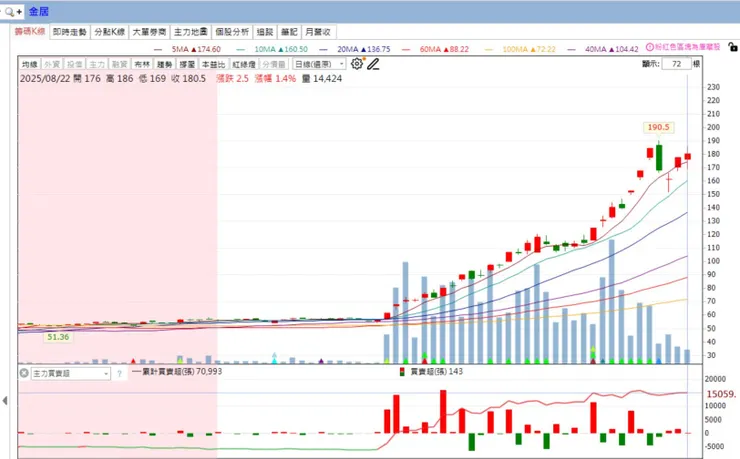Viewport: 740px width, 459px height.
Task: Click the 40MA 104.42 legend
Action: 611,49
